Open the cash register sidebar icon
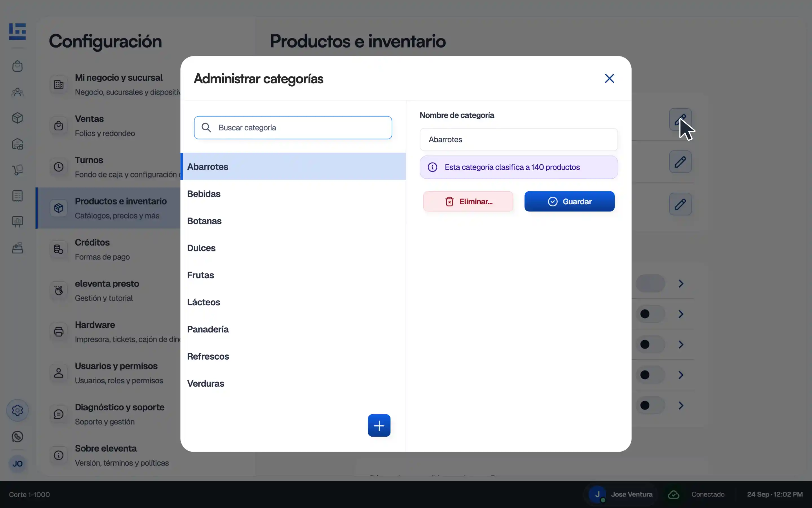The width and height of the screenshot is (812, 508). [17, 248]
